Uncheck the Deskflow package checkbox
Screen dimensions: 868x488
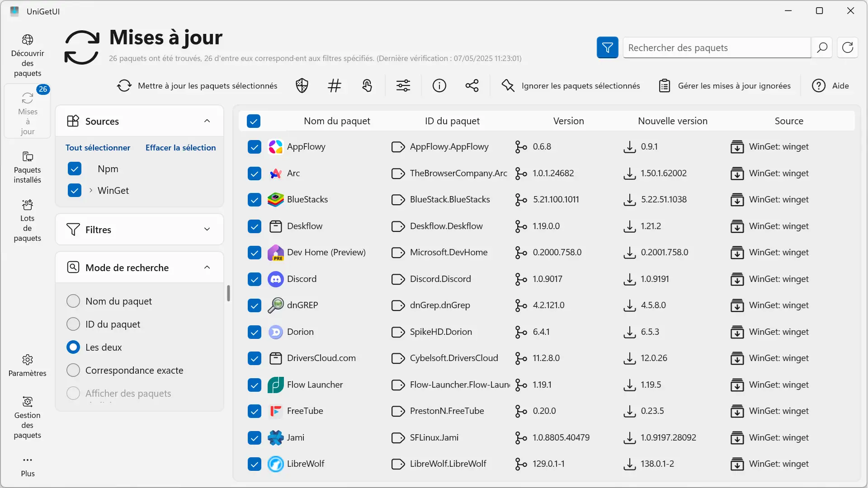pos(255,226)
